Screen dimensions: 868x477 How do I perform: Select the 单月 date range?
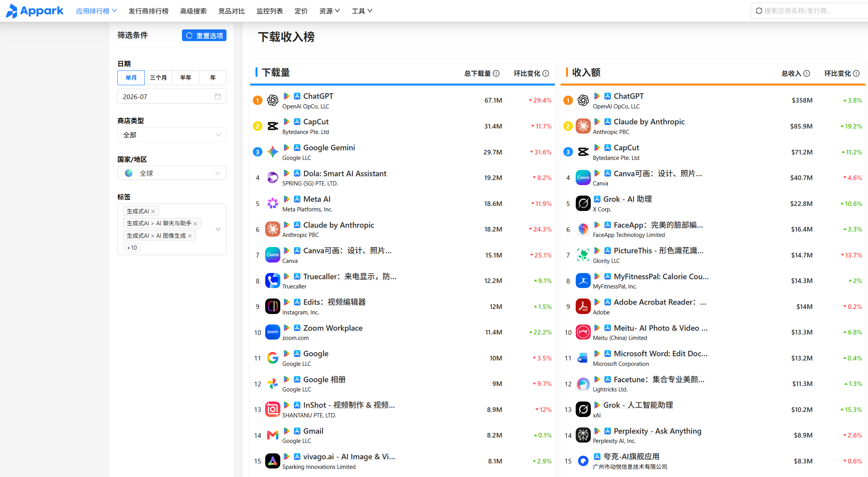click(131, 78)
